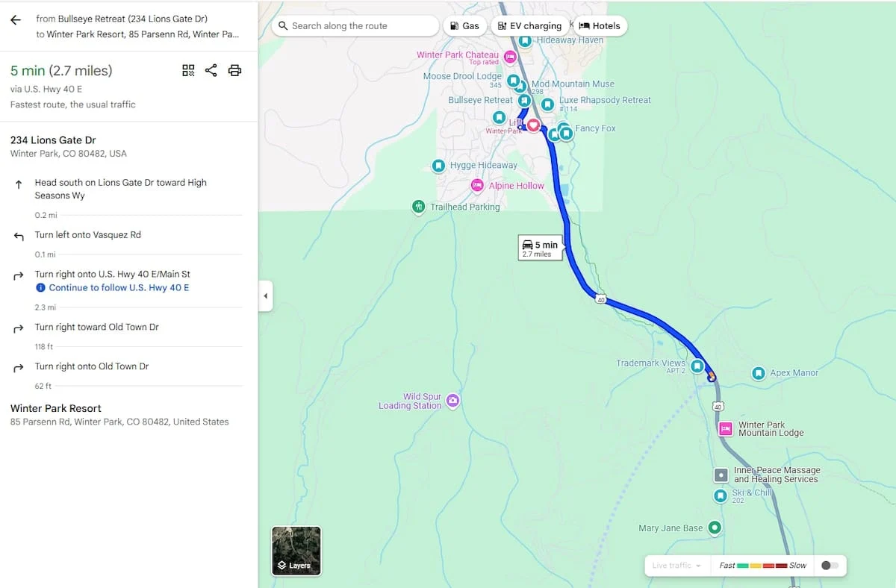Screen dimensions: 896x588
Task: Click the Trademark Views bookmark marker
Action: 697,366
